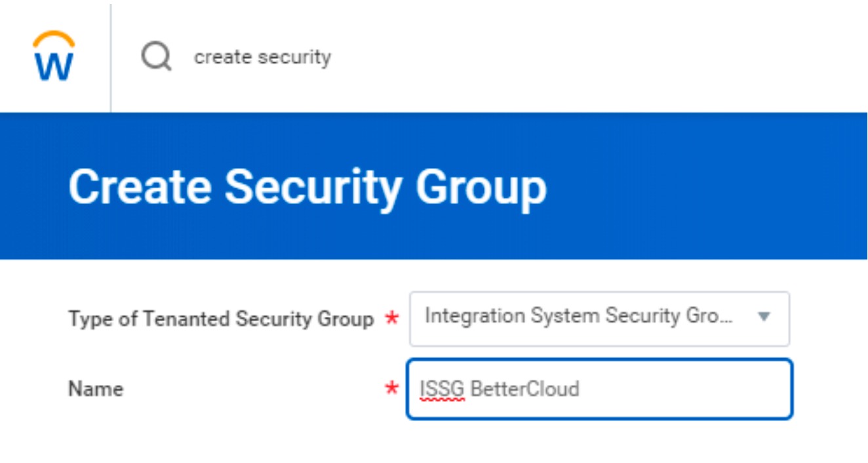Click the Name field label
This screenshot has height=463, width=868.
coord(94,388)
